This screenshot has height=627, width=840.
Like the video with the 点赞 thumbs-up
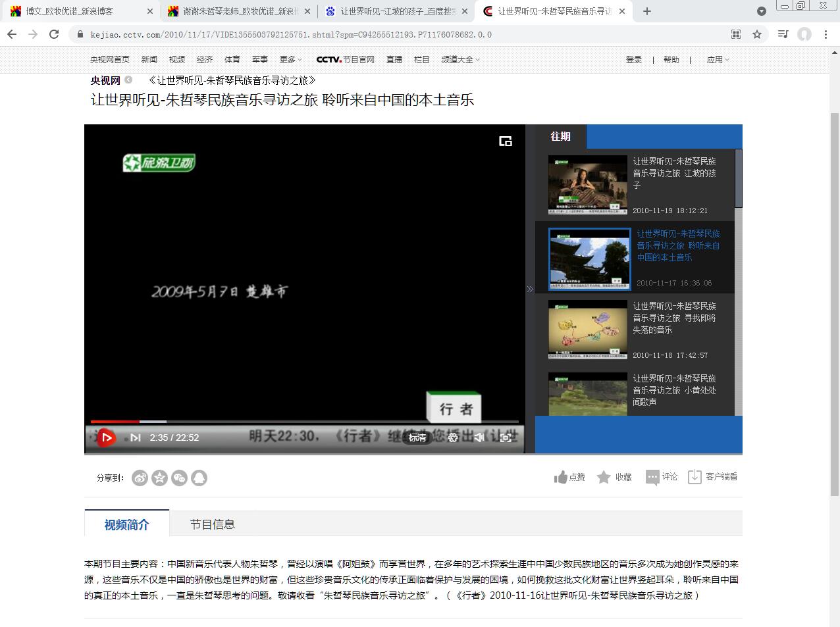tap(569, 477)
